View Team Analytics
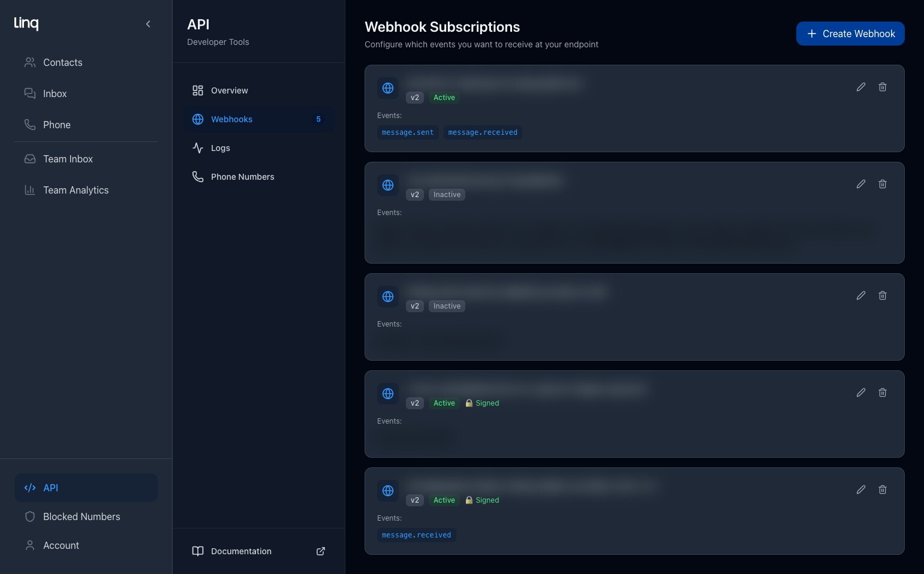 pos(86,190)
